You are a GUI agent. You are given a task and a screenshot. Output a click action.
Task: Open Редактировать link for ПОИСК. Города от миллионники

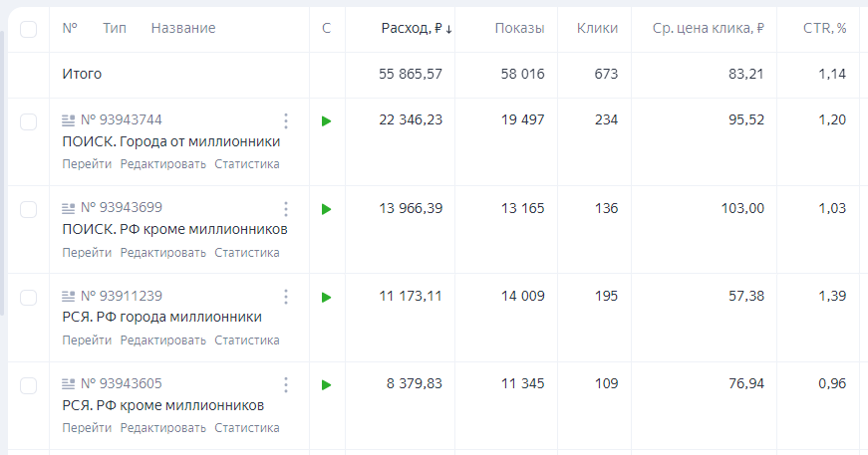tap(162, 164)
